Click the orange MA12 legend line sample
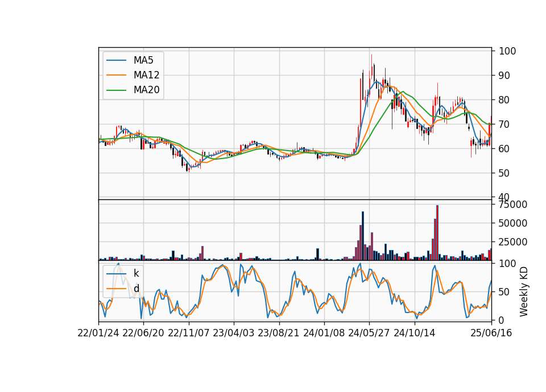 point(116,75)
